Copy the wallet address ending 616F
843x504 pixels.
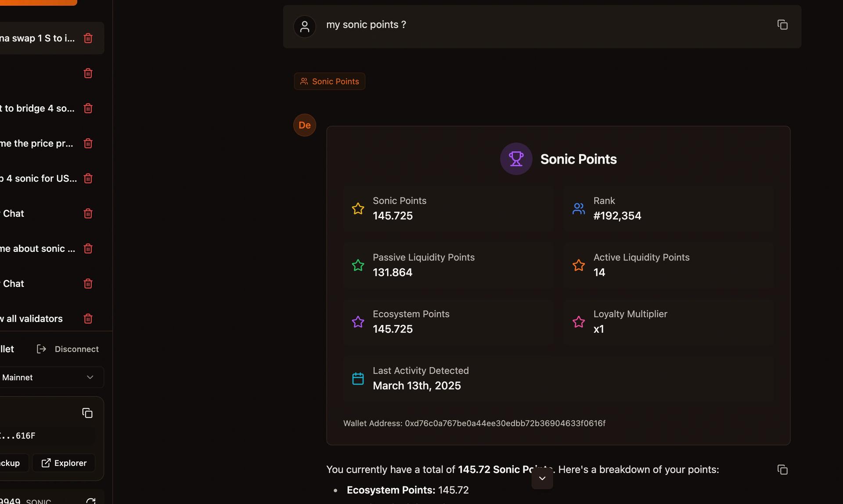87,413
